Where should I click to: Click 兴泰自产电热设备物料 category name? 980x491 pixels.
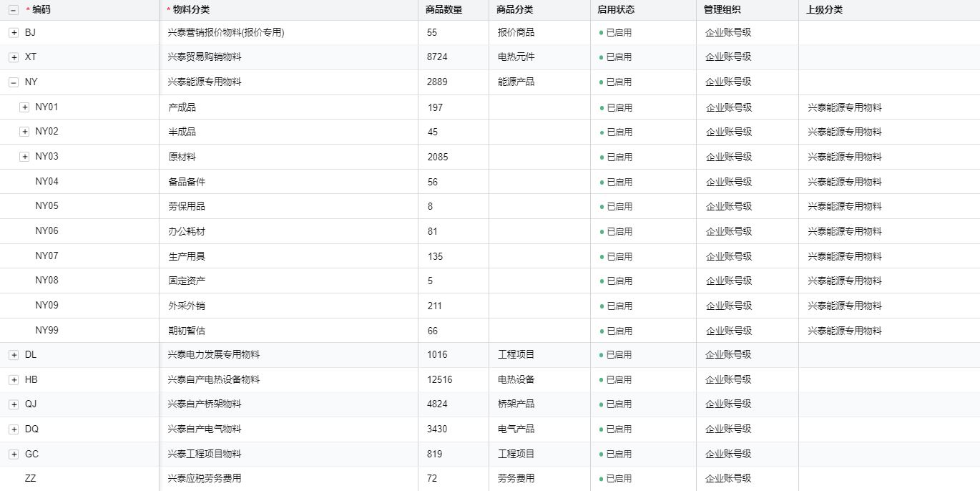(214, 379)
